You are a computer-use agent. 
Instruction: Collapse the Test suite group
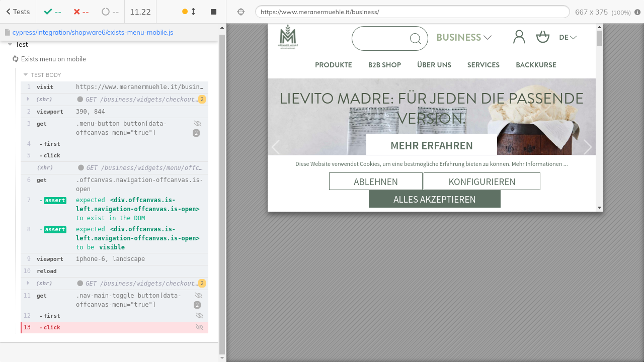coord(10,45)
